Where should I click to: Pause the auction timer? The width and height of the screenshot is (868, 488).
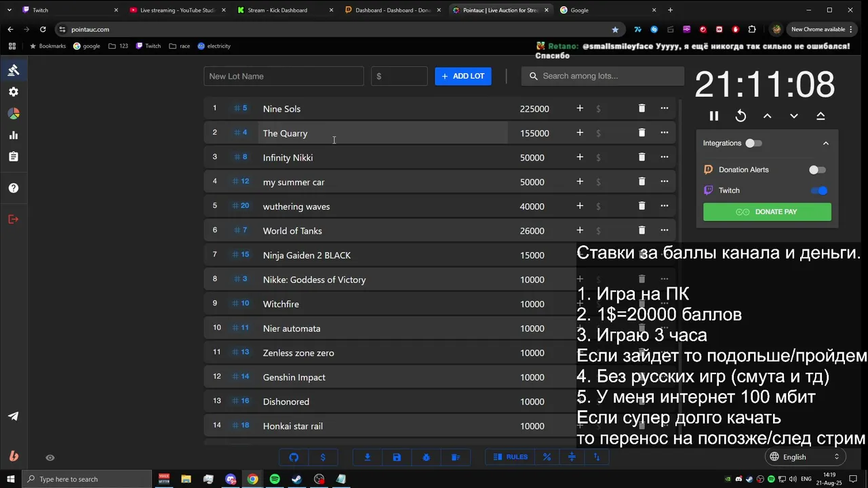point(714,116)
